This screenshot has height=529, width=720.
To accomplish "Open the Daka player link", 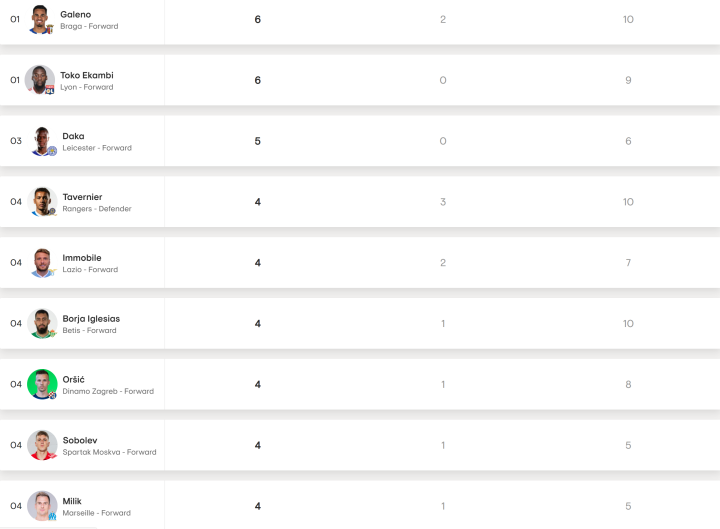I will 73,136.
